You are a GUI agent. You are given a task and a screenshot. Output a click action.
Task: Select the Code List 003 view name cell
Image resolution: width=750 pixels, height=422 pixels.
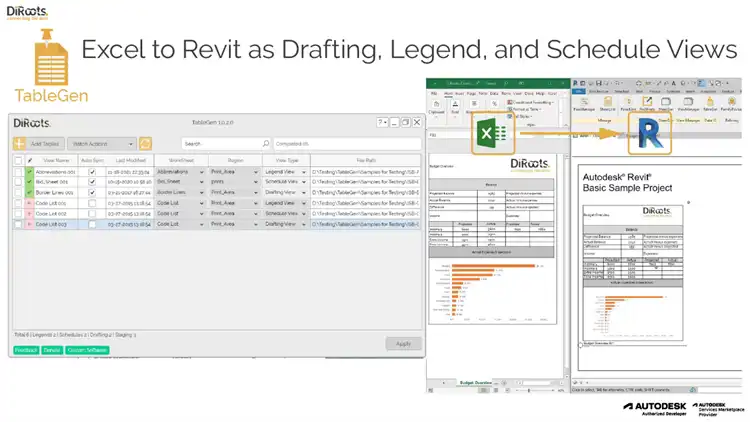click(56, 224)
